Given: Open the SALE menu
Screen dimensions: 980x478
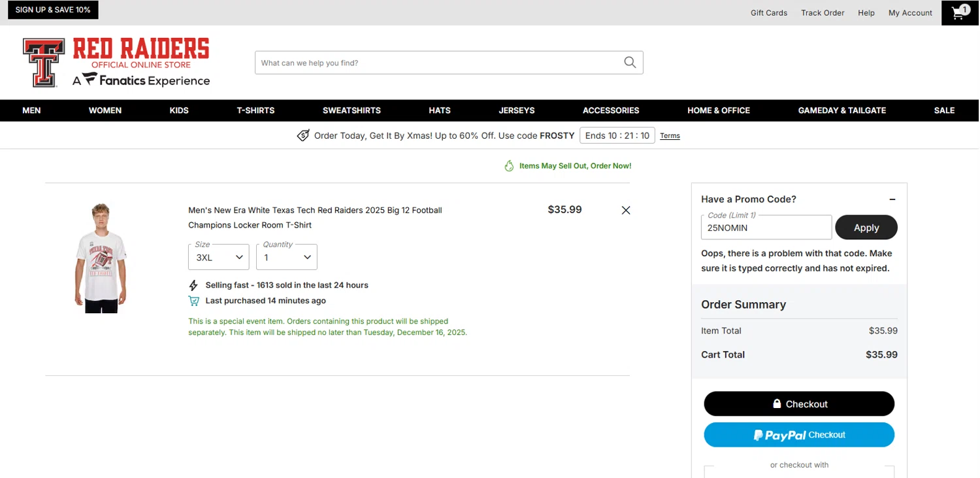Looking at the screenshot, I should (944, 111).
